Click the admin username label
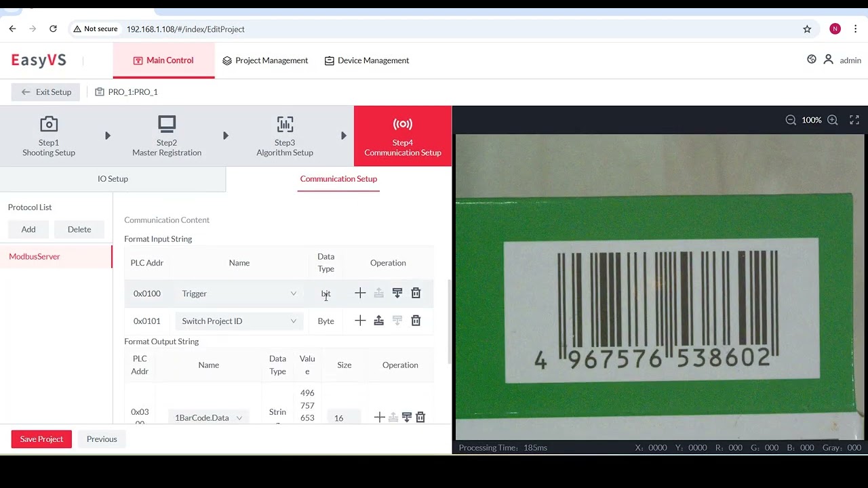868x488 pixels. point(850,60)
